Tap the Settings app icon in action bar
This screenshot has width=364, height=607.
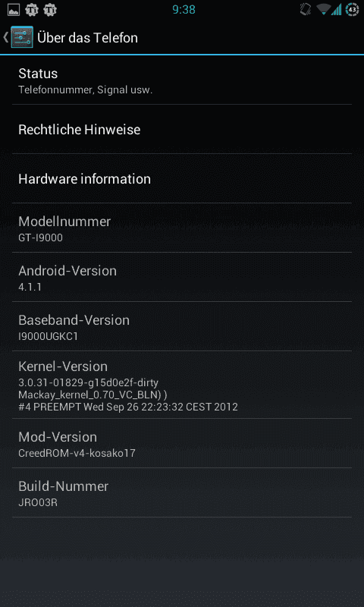click(x=22, y=37)
